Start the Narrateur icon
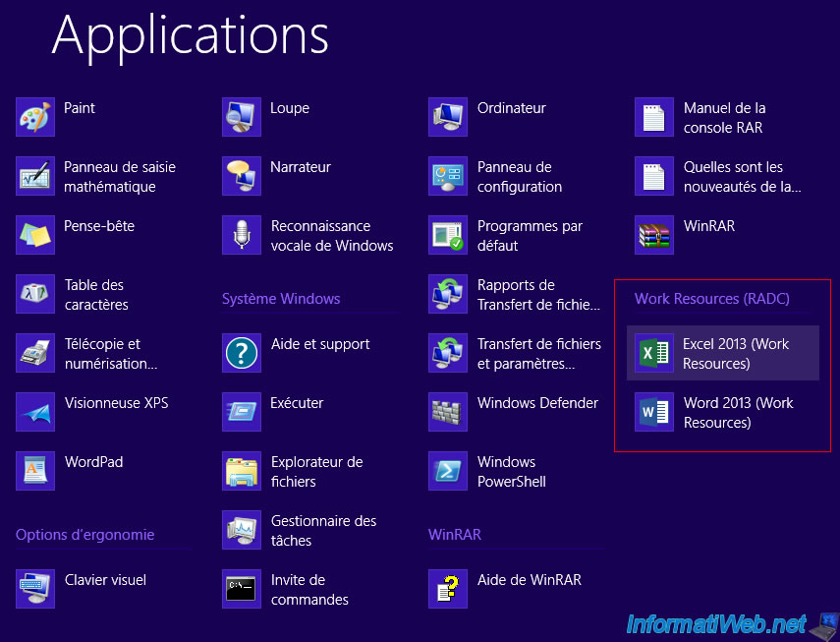The image size is (840, 642). pyautogui.click(x=242, y=176)
